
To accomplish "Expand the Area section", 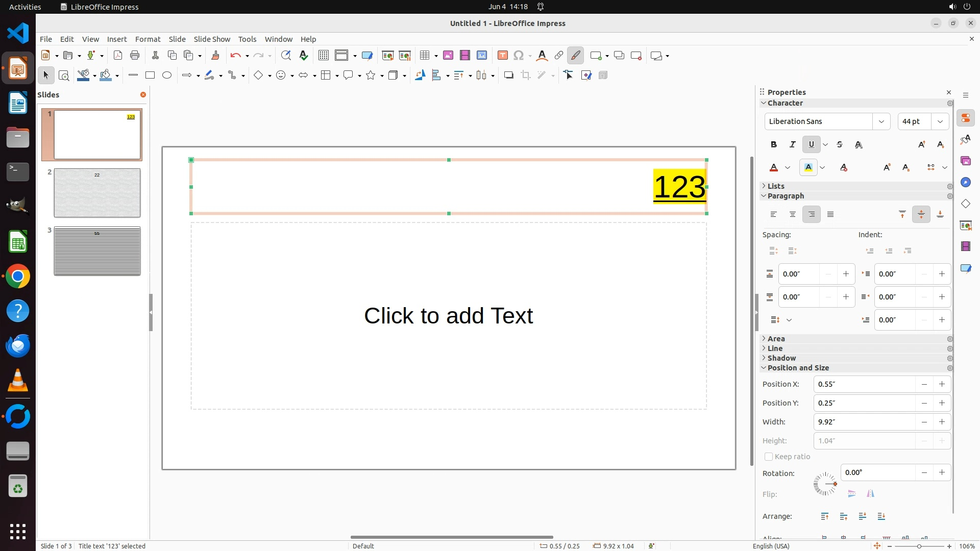I will [776, 339].
